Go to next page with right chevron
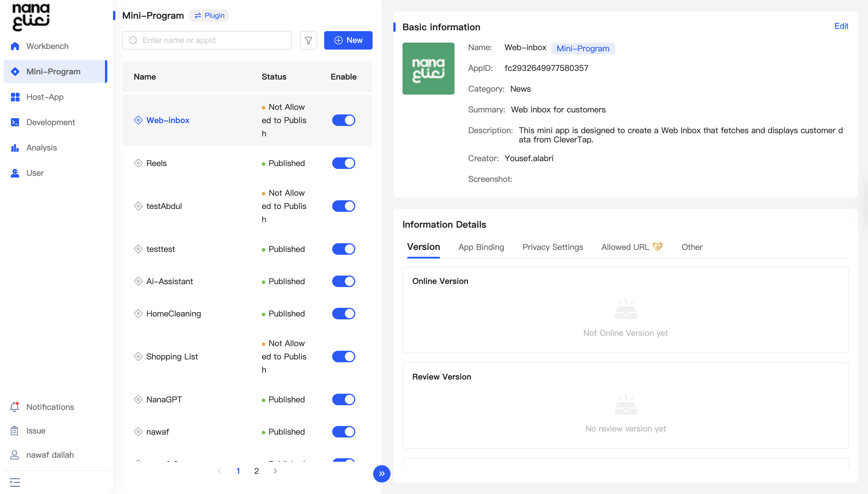The width and height of the screenshot is (868, 494). click(275, 471)
